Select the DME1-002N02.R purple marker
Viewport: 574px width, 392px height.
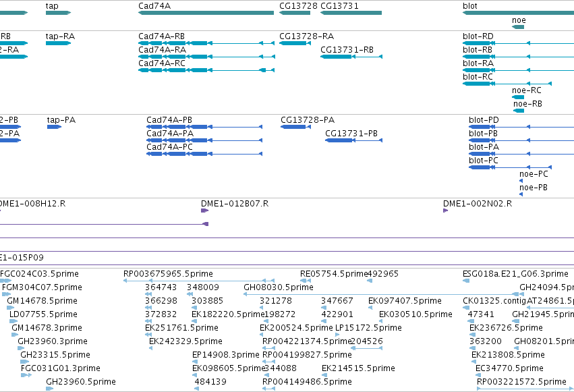click(x=446, y=211)
